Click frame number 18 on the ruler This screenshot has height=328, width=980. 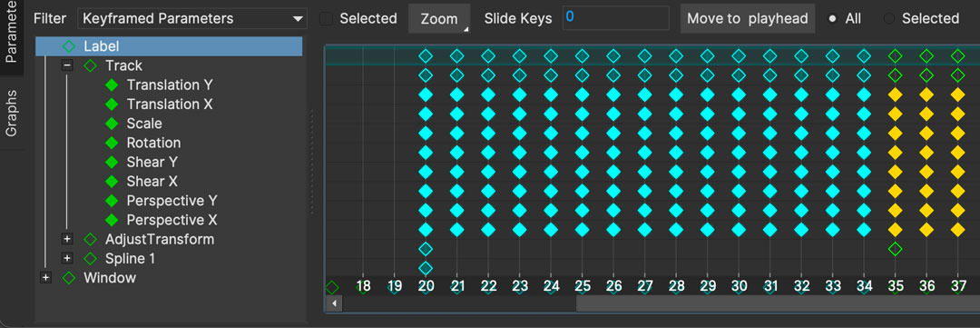[363, 287]
